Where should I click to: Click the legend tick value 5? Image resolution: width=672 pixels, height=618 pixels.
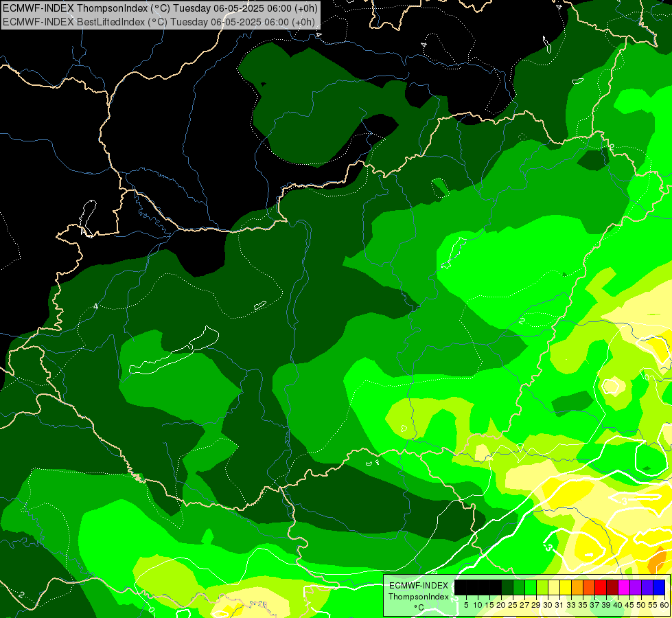(x=466, y=605)
